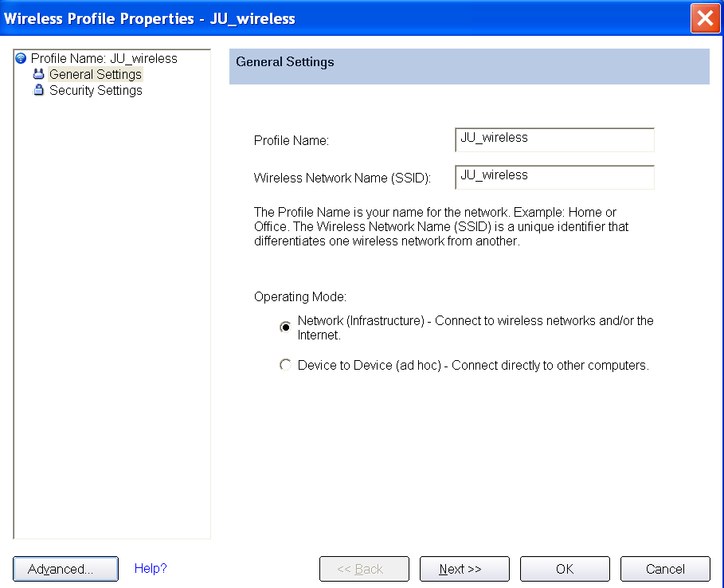The width and height of the screenshot is (724, 588).
Task: Open the Advanced... settings button
Action: pyautogui.click(x=65, y=569)
